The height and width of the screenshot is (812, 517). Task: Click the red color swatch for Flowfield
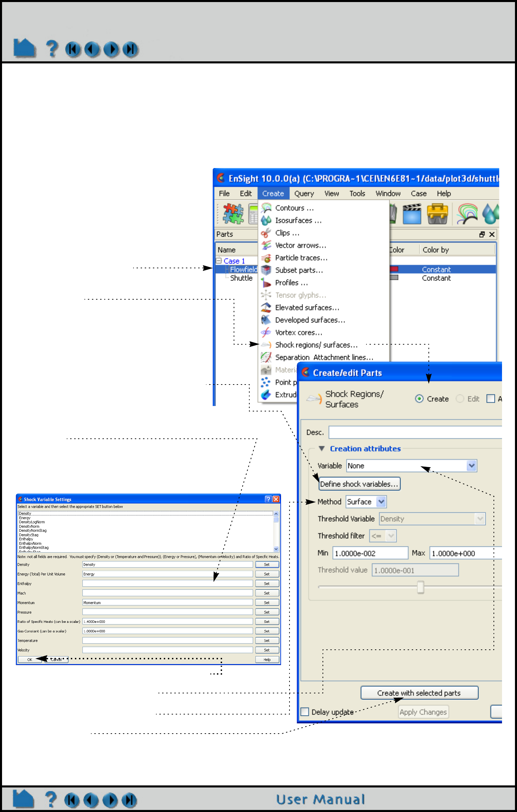pyautogui.click(x=394, y=269)
